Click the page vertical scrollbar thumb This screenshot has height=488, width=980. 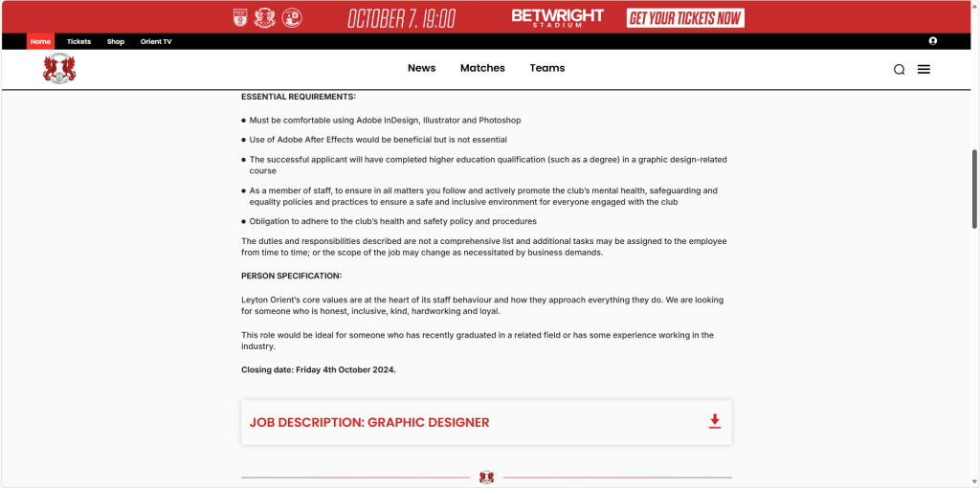[x=974, y=189]
